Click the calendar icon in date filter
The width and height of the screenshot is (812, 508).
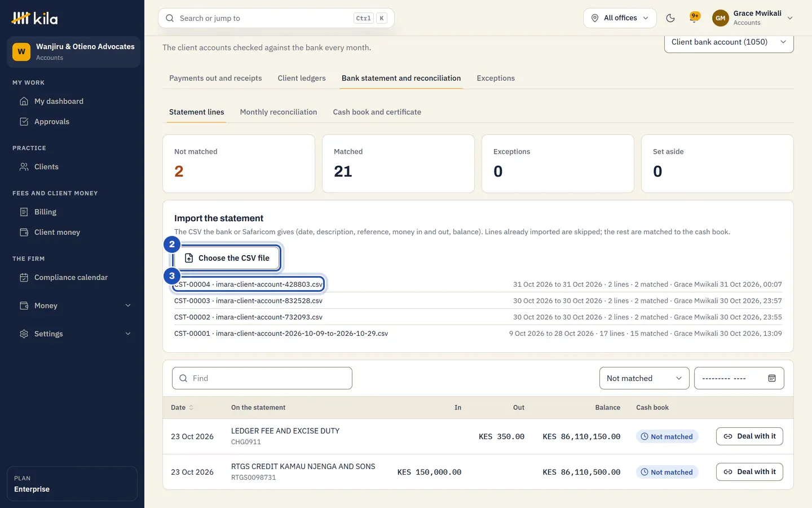tap(772, 378)
